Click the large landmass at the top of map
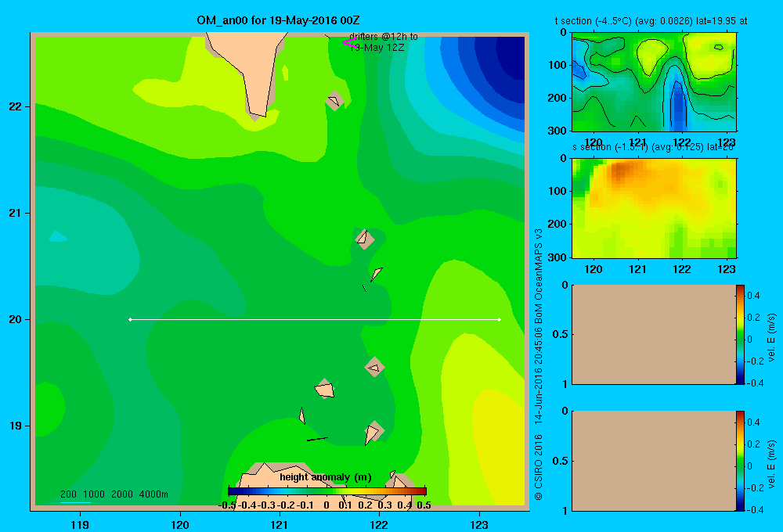Screen dimensions: 783x532 point(250,65)
